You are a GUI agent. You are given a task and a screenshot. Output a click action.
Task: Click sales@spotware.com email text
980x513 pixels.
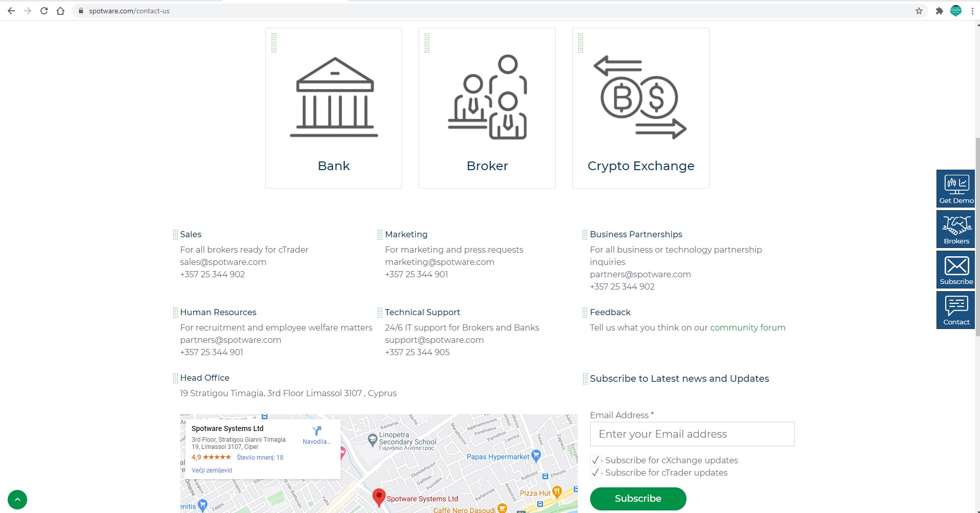coord(223,262)
